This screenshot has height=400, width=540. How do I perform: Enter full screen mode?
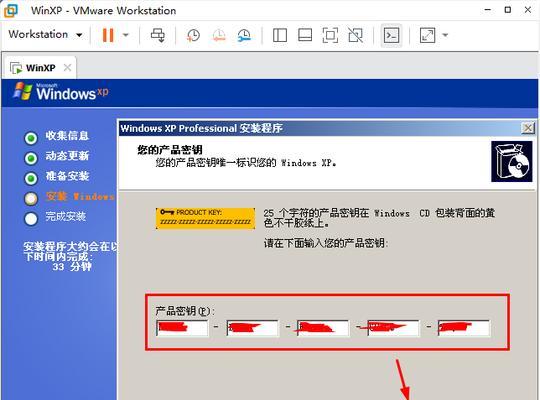click(x=330, y=35)
